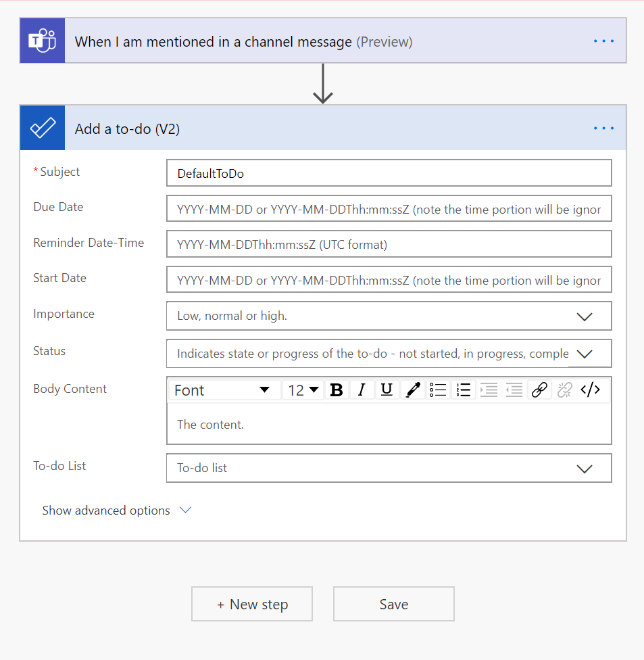Click the New step button
Viewport: 644px width, 660px height.
pos(252,604)
